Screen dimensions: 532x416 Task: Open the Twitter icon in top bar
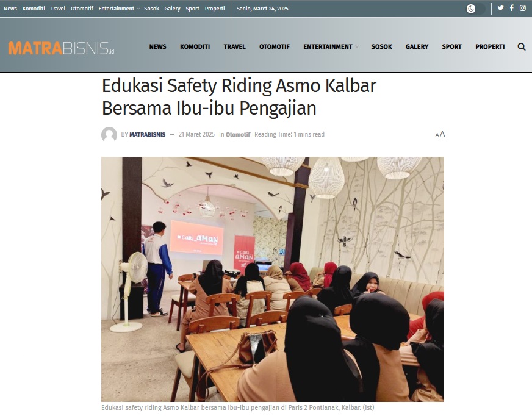[500, 8]
